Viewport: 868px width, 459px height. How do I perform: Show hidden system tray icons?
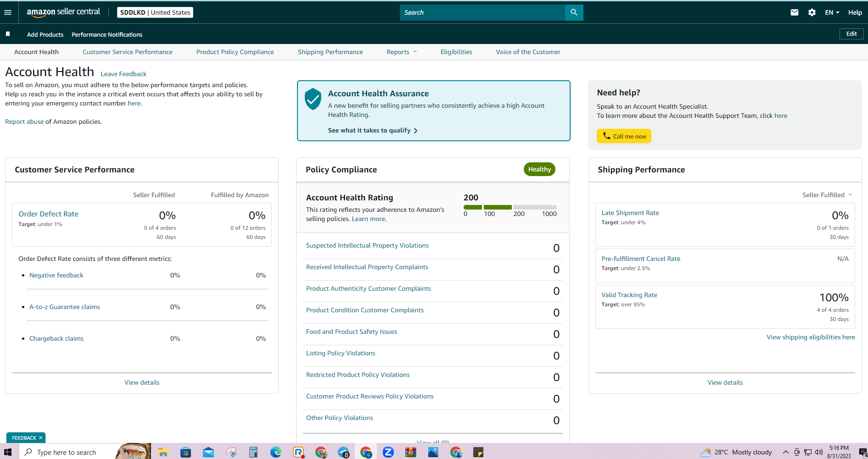click(x=785, y=452)
